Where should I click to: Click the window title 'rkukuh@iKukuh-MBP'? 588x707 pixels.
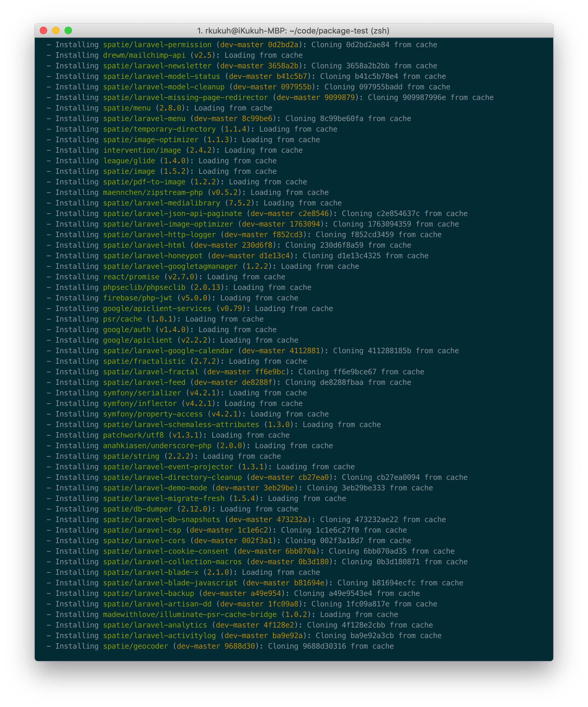[246, 31]
